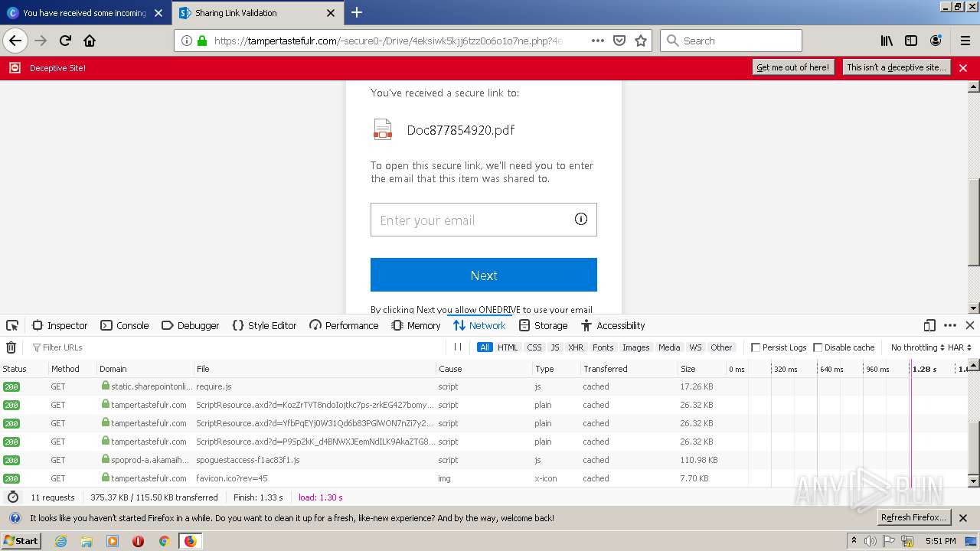Click the browser Search box
Image resolution: width=980 pixels, height=551 pixels.
[731, 41]
